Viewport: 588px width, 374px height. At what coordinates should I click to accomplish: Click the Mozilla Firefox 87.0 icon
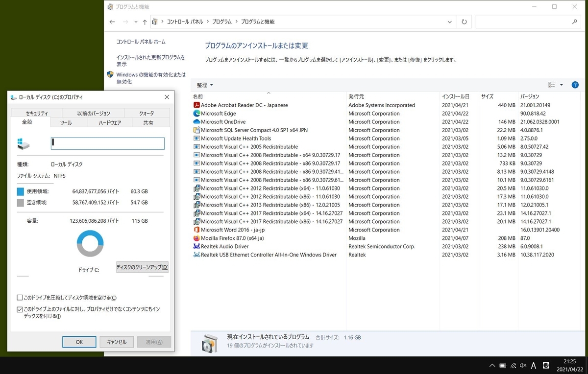tap(196, 238)
